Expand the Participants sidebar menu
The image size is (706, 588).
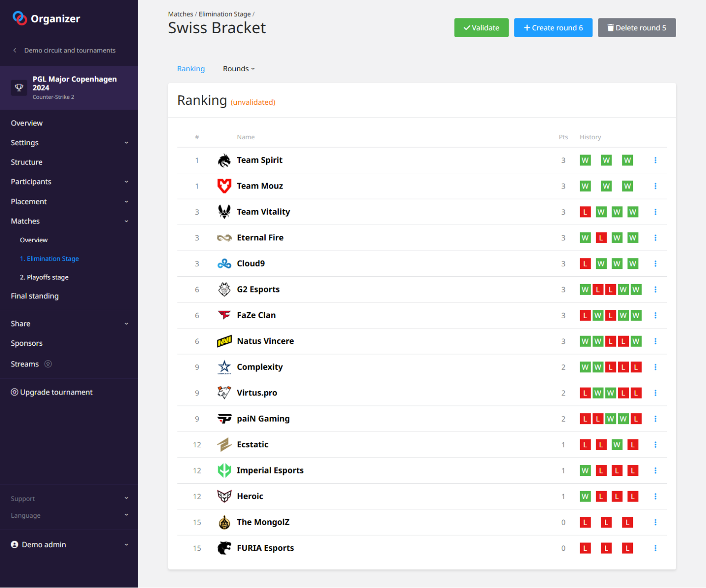[69, 182]
